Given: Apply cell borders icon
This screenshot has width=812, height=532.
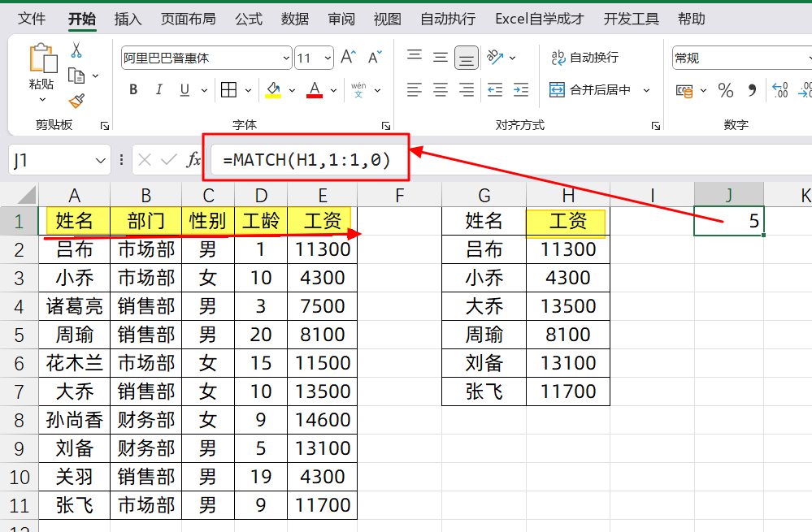Looking at the screenshot, I should point(229,89).
